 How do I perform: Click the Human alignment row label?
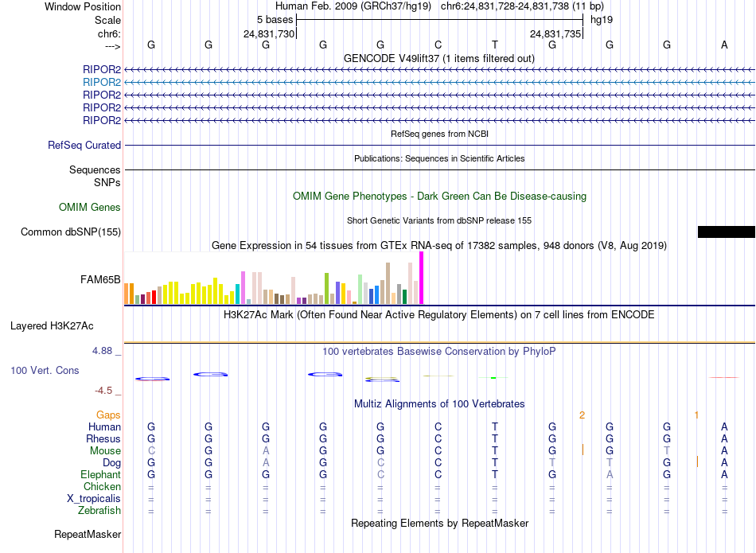click(x=104, y=426)
